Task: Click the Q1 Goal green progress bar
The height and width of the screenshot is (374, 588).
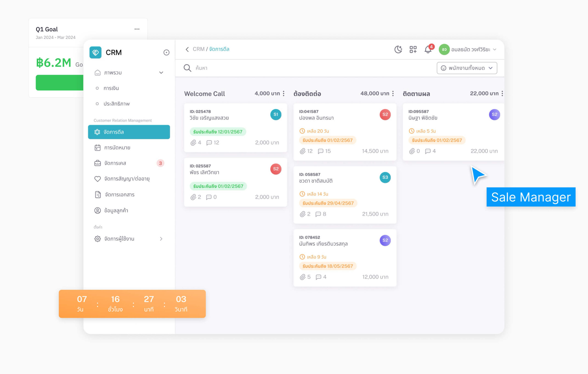Action: [59, 83]
